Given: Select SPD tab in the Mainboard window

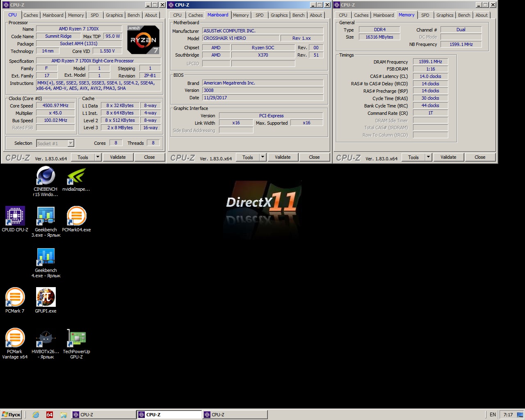Looking at the screenshot, I should click(x=260, y=15).
